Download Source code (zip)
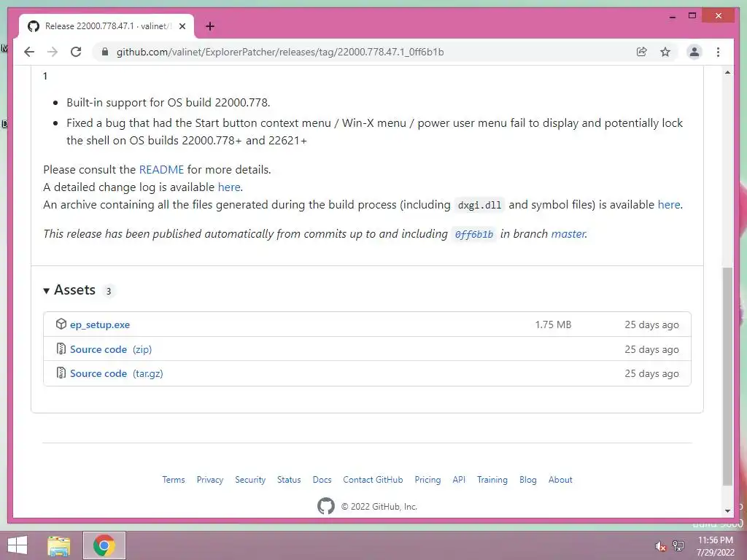 click(x=111, y=349)
